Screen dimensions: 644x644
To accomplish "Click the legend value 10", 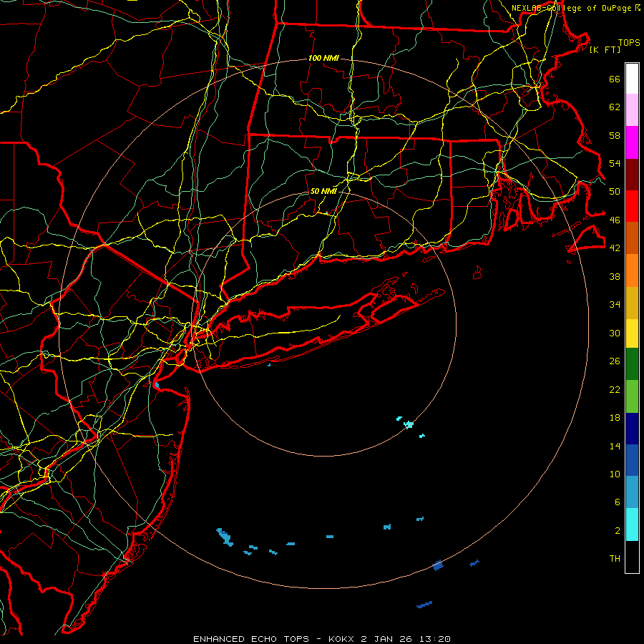I will pos(615,474).
